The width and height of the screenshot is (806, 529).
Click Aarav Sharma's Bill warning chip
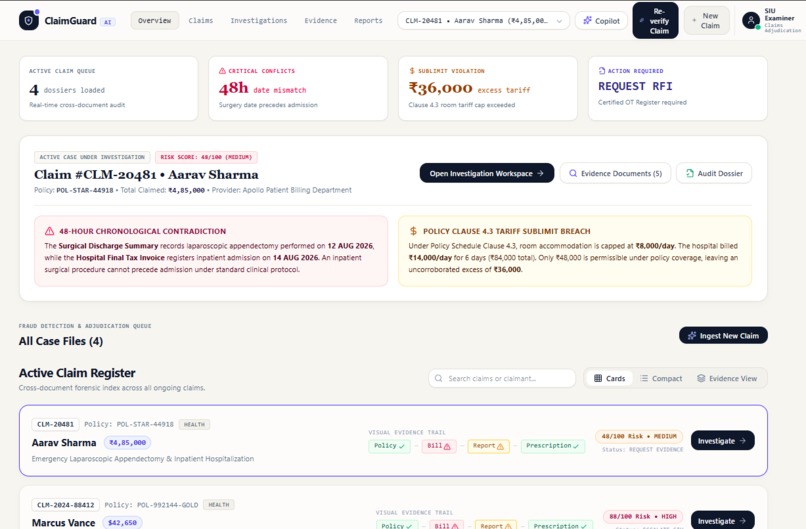438,446
